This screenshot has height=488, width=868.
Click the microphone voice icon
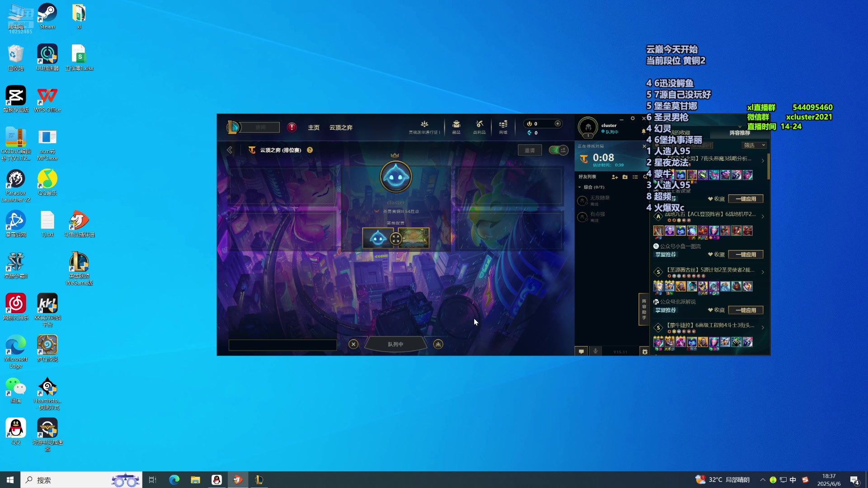[x=595, y=351]
